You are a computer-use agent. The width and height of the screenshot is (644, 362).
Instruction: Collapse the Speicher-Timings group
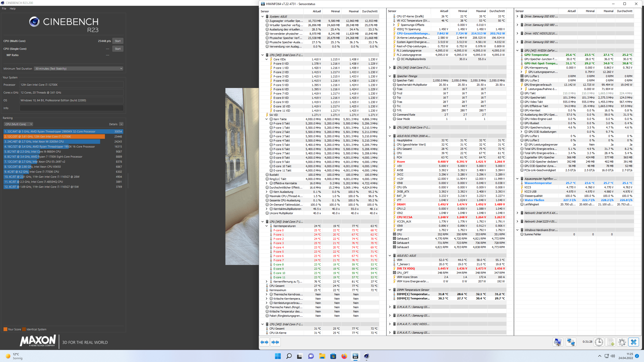(x=390, y=76)
